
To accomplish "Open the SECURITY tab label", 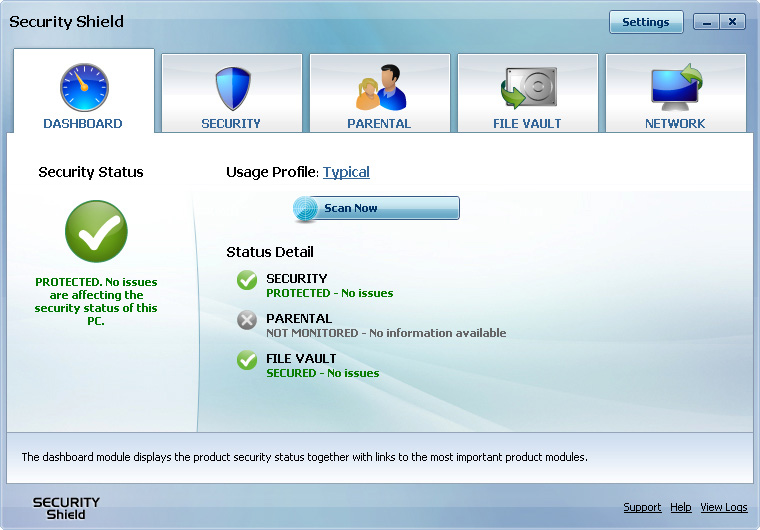I will (231, 124).
